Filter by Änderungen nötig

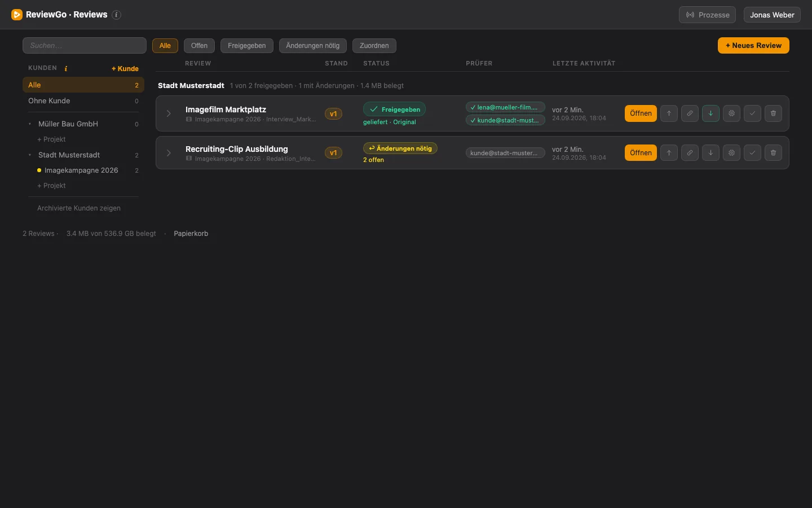coord(313,46)
